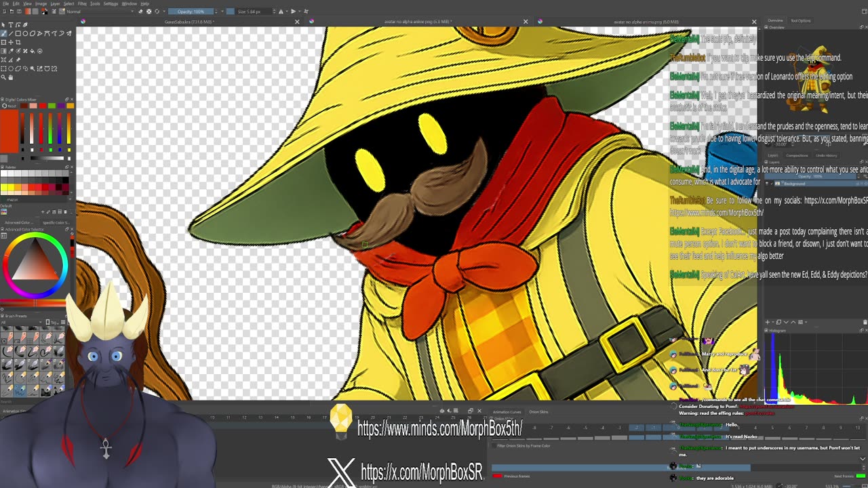The width and height of the screenshot is (868, 488).
Task: Open dropdown arrow next to Opacity slider
Action: pos(222,12)
